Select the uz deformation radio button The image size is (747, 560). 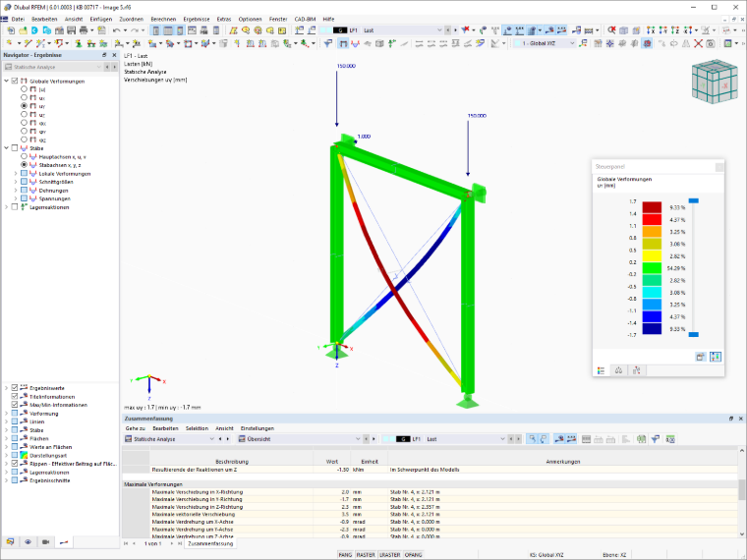(24, 114)
